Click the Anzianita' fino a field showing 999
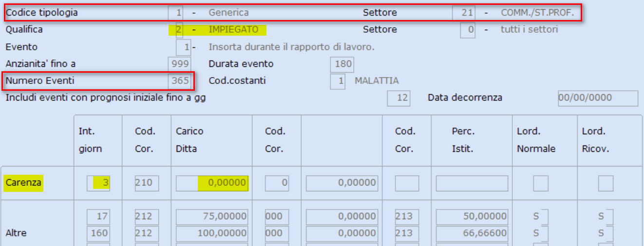This screenshot has width=644, height=246. [x=179, y=64]
